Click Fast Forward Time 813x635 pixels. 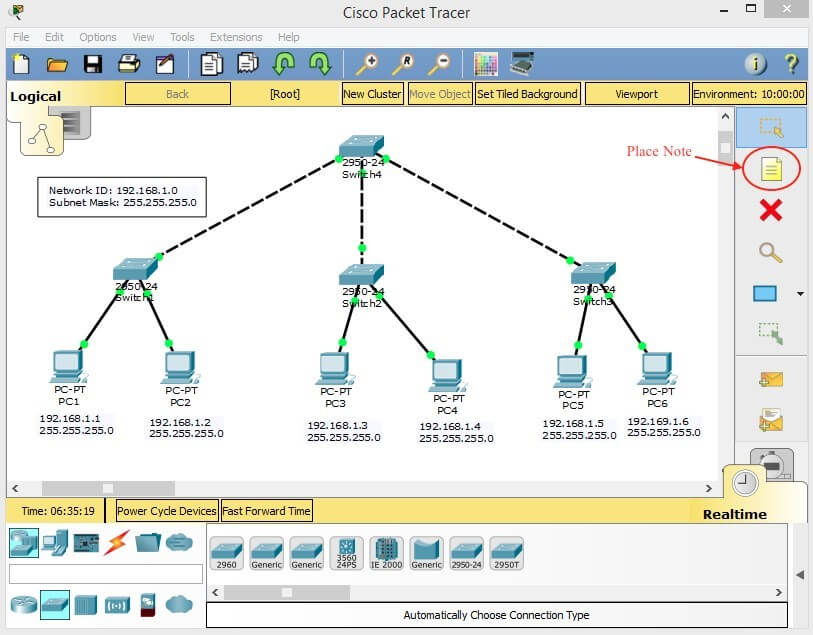point(266,511)
